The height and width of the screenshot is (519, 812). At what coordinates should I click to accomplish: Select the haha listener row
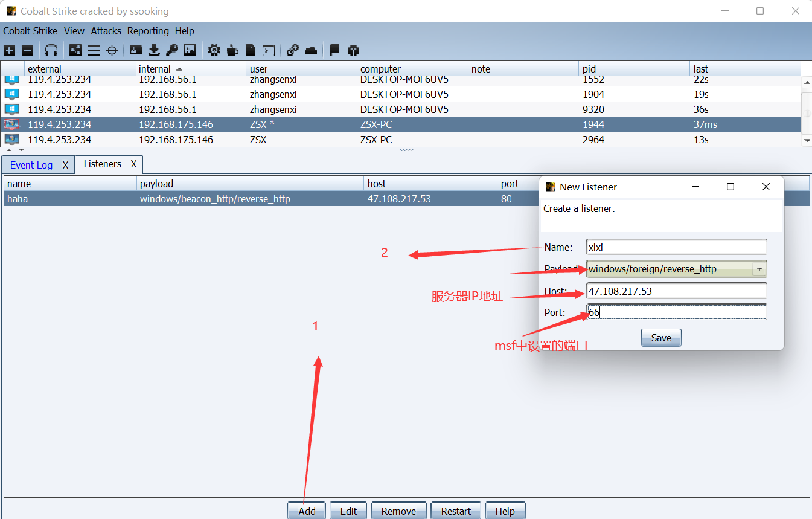272,199
